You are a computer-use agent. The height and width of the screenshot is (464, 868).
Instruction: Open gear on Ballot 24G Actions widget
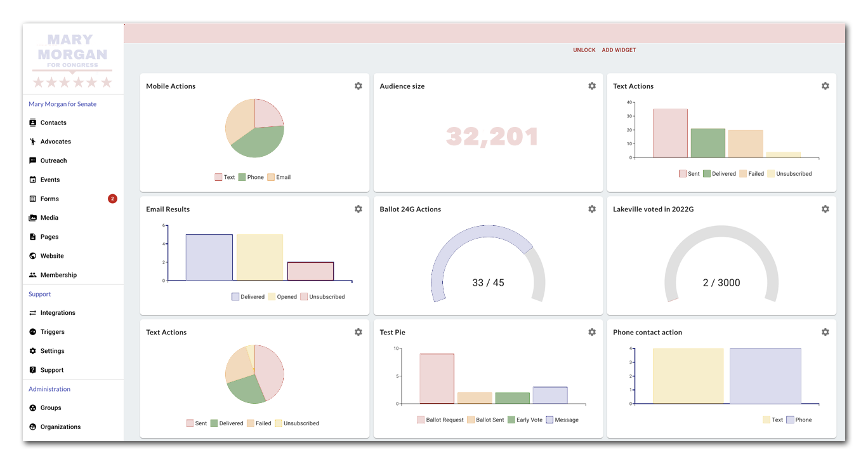pos(592,209)
